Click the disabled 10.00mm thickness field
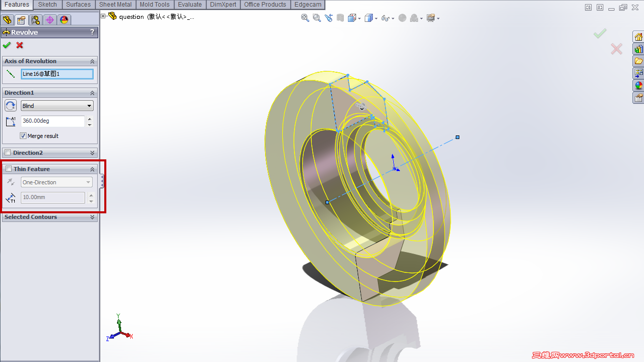This screenshot has height=362, width=644. (53, 197)
